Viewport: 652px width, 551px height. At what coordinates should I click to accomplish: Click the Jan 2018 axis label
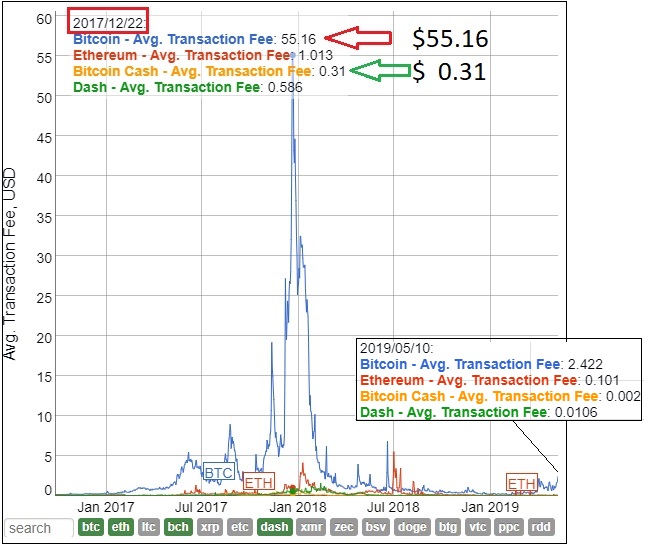coord(298,507)
